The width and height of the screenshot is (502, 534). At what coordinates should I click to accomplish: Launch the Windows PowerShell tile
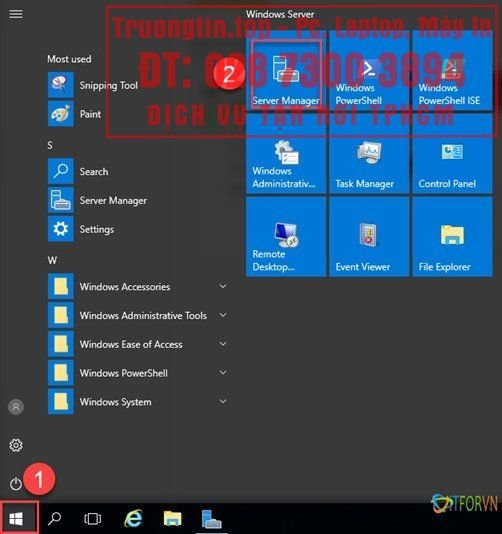pyautogui.click(x=369, y=70)
